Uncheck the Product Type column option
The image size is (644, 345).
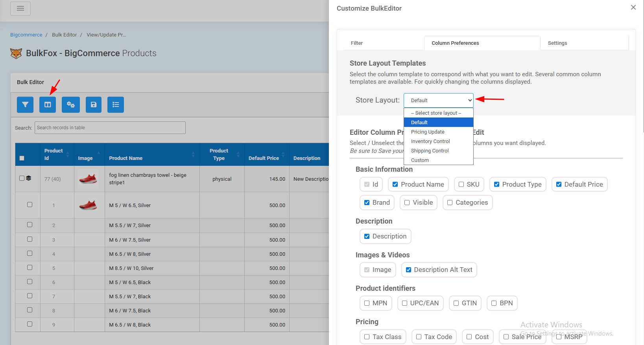(497, 184)
